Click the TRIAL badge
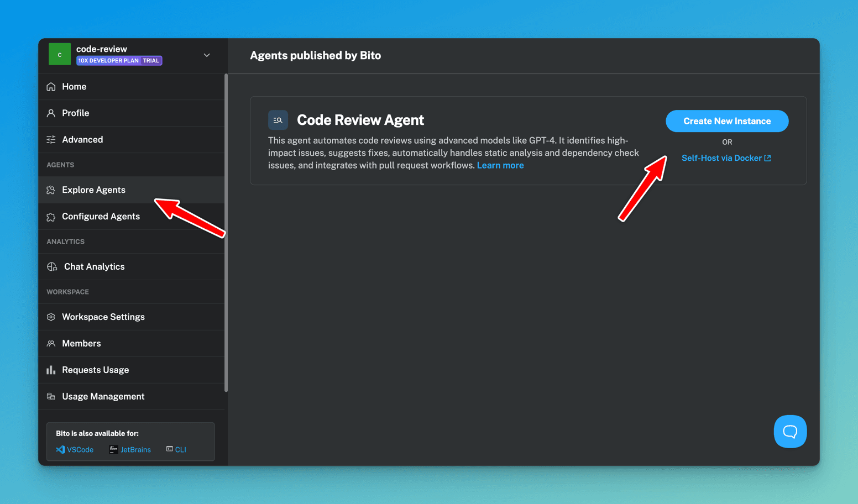Image resolution: width=858 pixels, height=504 pixels. point(151,61)
